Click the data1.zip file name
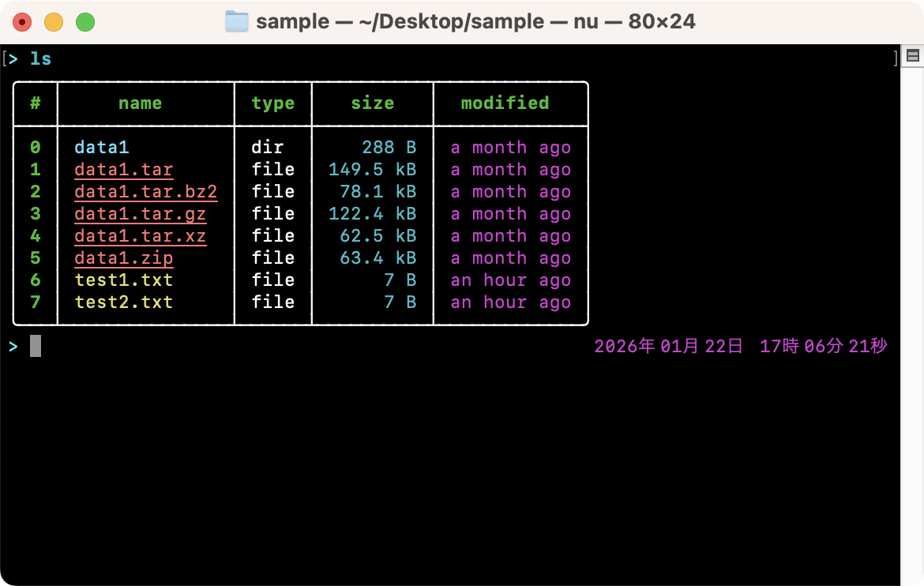This screenshot has width=924, height=586. pos(123,258)
